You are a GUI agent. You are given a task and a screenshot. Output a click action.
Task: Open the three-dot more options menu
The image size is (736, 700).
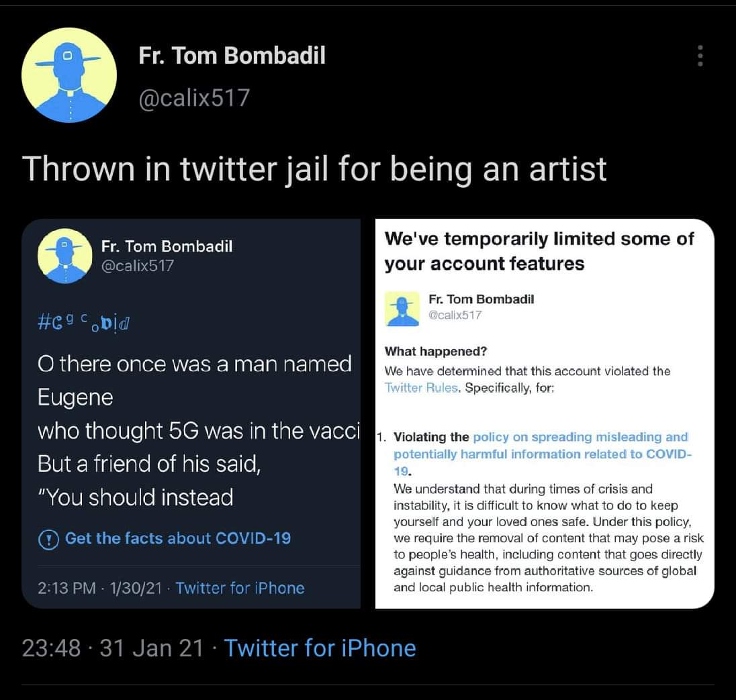click(x=700, y=56)
